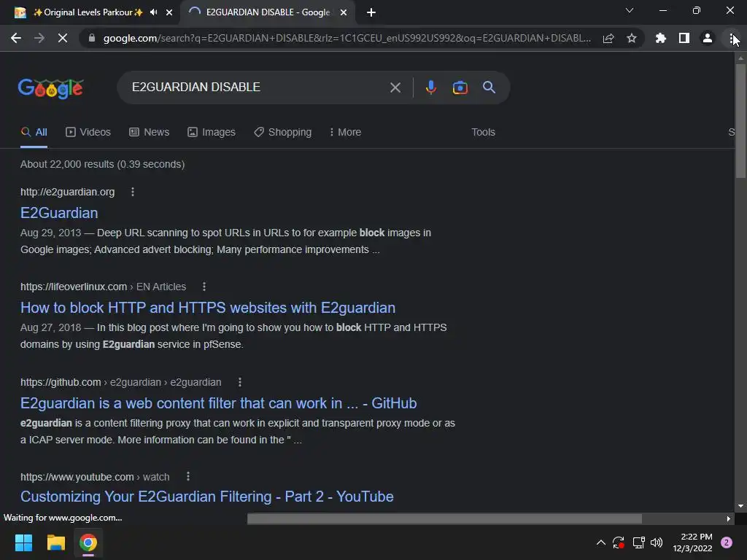This screenshot has height=560, width=747.
Task: Open the search Tools options
Action: pos(483,133)
